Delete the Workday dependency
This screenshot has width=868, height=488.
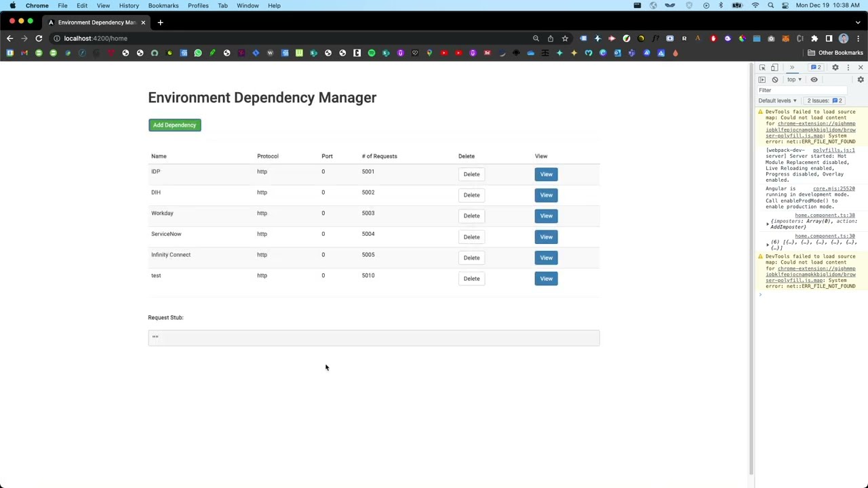(x=471, y=216)
